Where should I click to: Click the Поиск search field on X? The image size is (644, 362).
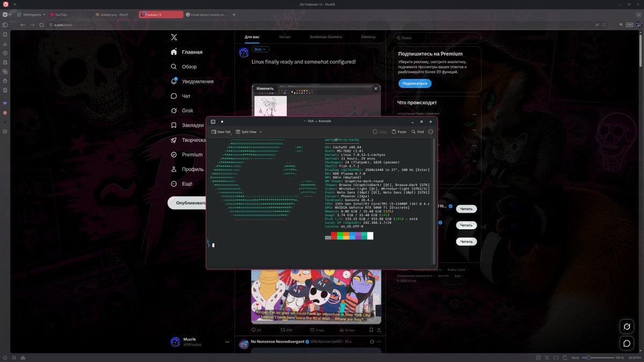(x=437, y=38)
